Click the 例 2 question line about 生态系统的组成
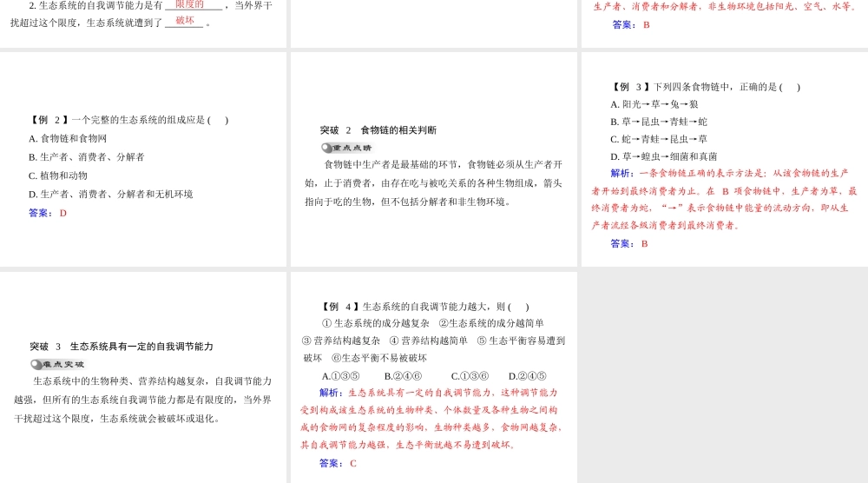Image resolution: width=868 pixels, height=483 pixels. pos(129,120)
